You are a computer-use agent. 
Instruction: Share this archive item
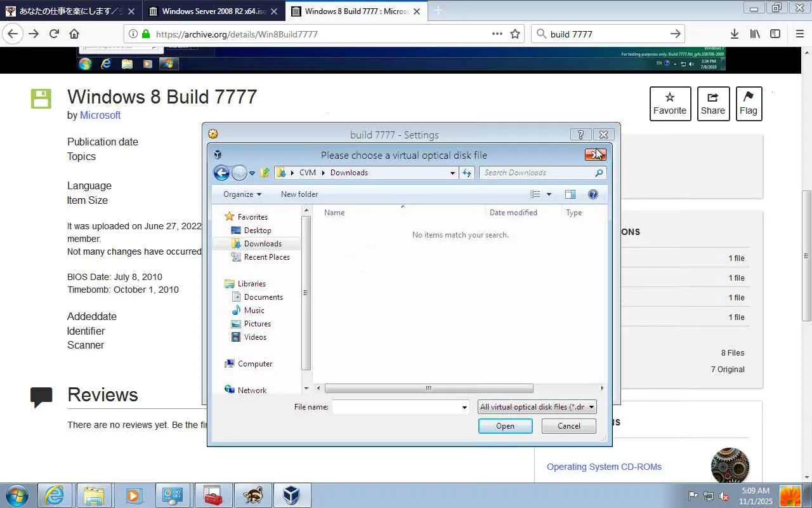coord(713,104)
